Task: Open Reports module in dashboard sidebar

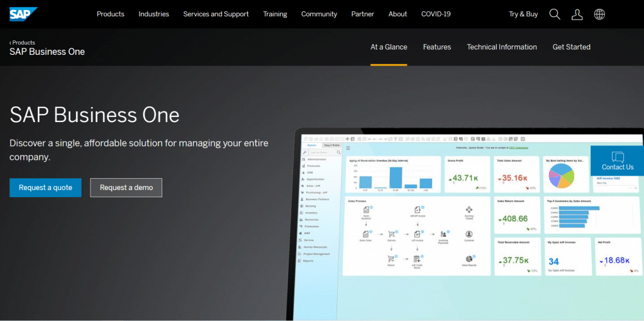Action: pyautogui.click(x=308, y=261)
